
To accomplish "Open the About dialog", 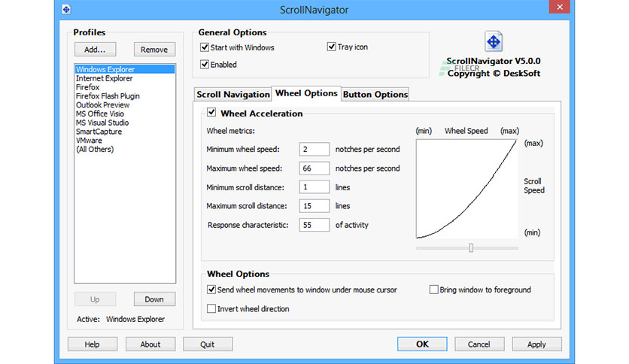I will [x=150, y=344].
